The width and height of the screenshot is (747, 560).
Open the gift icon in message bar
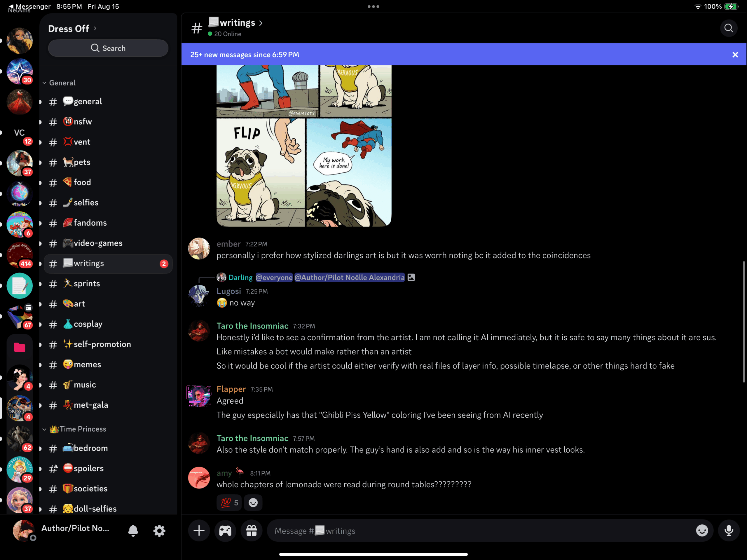coord(252,531)
